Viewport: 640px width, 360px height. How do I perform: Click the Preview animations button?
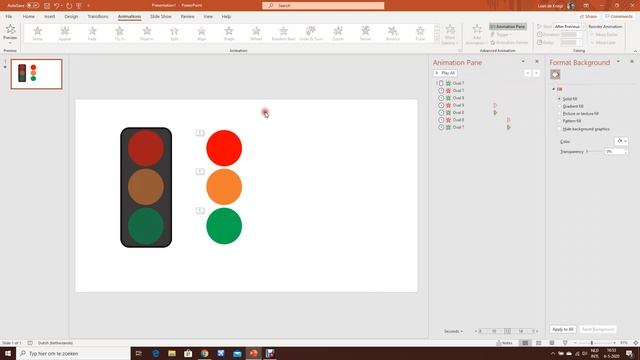10,33
